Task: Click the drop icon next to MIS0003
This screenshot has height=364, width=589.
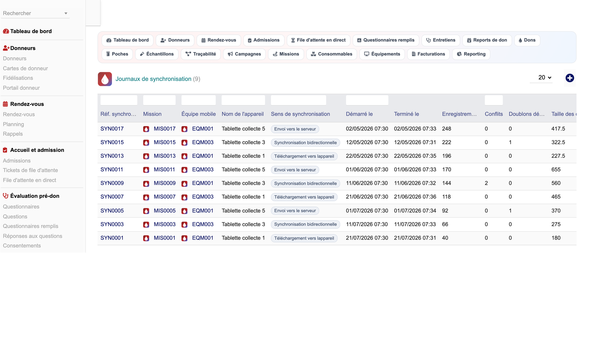Action: (146, 225)
